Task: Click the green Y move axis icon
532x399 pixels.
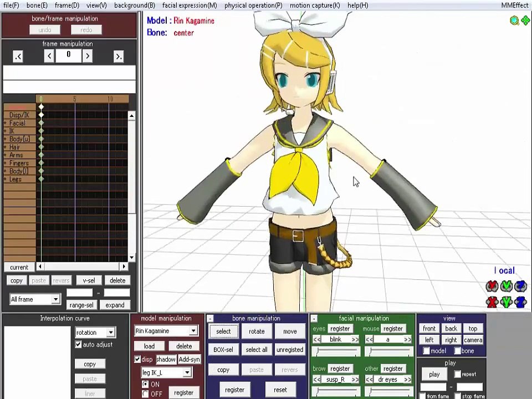Action: click(x=506, y=301)
